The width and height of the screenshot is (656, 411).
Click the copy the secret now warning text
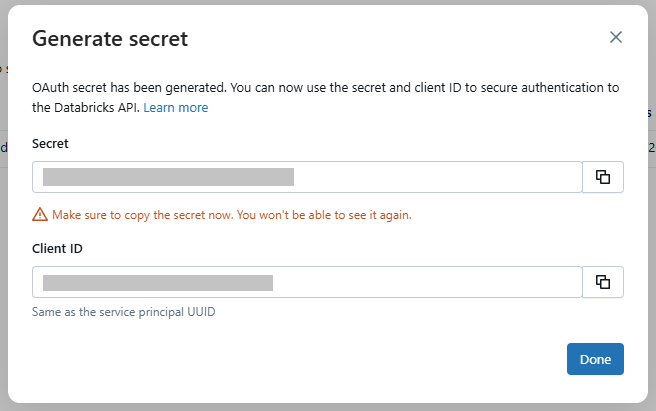tap(232, 215)
